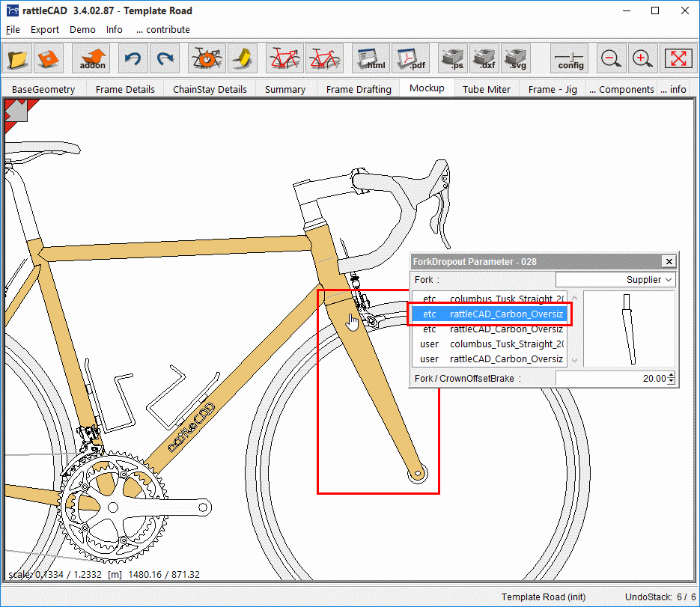Screen dimensions: 700x607
Task: Switch to the ... info tab
Action: tap(673, 89)
